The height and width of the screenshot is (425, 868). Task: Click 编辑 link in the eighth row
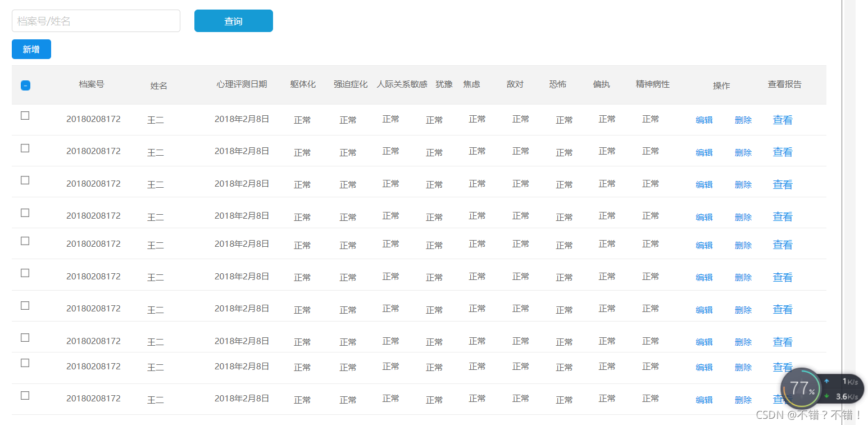704,342
